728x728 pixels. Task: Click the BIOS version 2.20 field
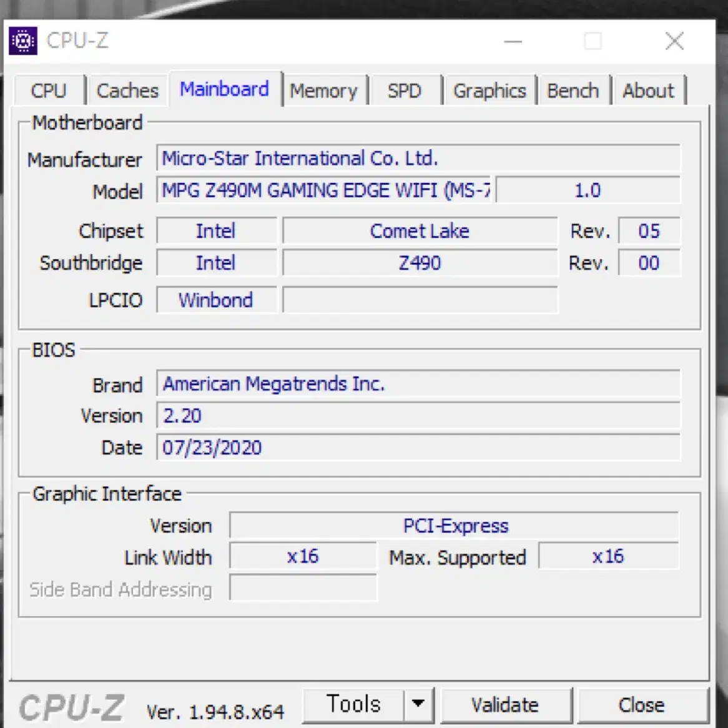[x=418, y=416]
